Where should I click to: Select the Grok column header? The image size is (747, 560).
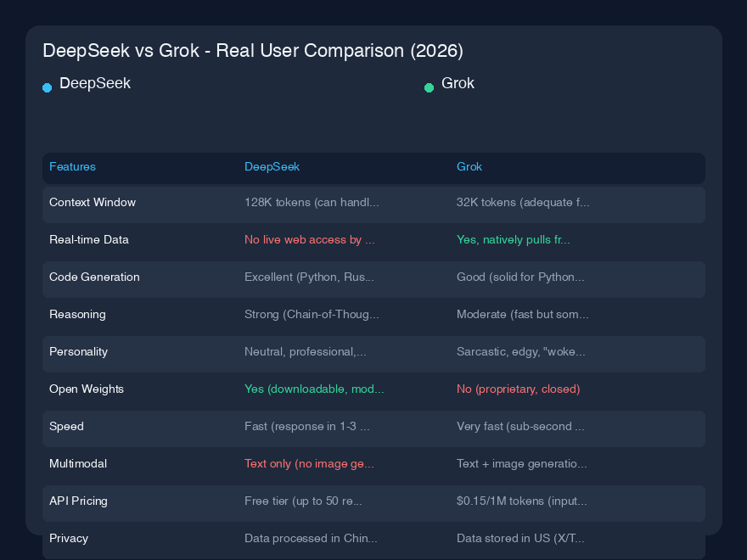tap(469, 166)
